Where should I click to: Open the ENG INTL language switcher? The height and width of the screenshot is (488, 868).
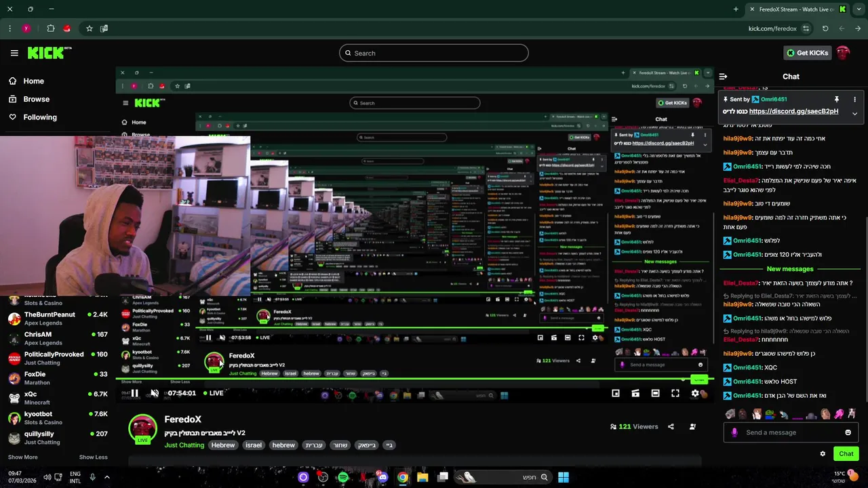(75, 477)
